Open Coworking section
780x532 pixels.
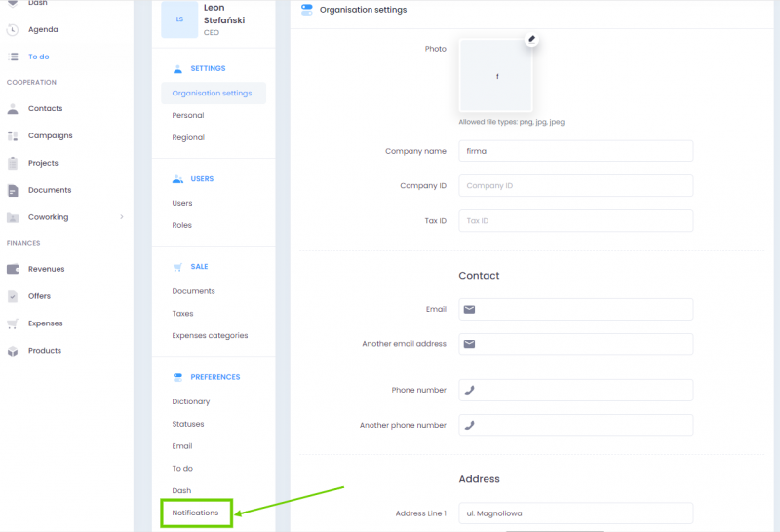click(48, 217)
